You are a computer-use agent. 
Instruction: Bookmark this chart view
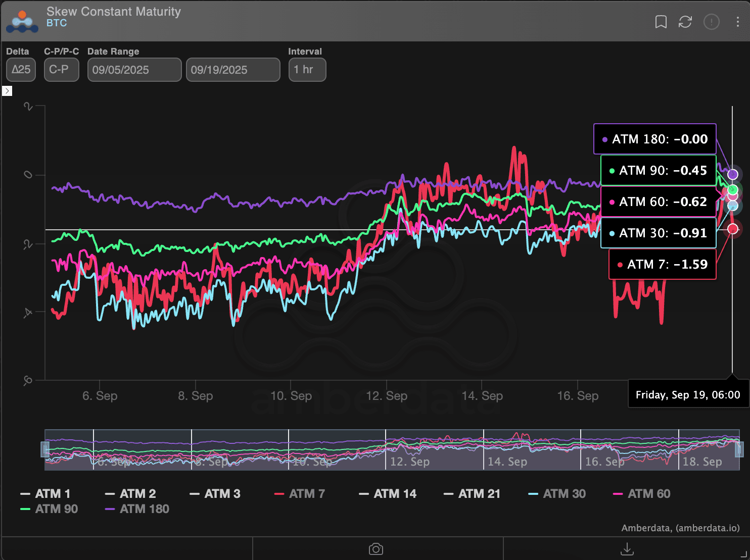pos(661,22)
